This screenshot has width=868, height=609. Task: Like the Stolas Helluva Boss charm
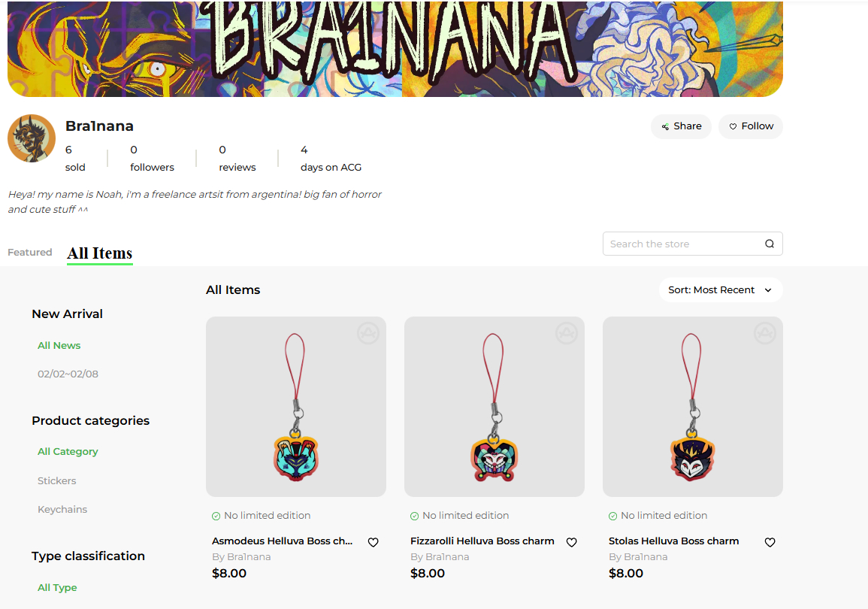[x=770, y=542]
